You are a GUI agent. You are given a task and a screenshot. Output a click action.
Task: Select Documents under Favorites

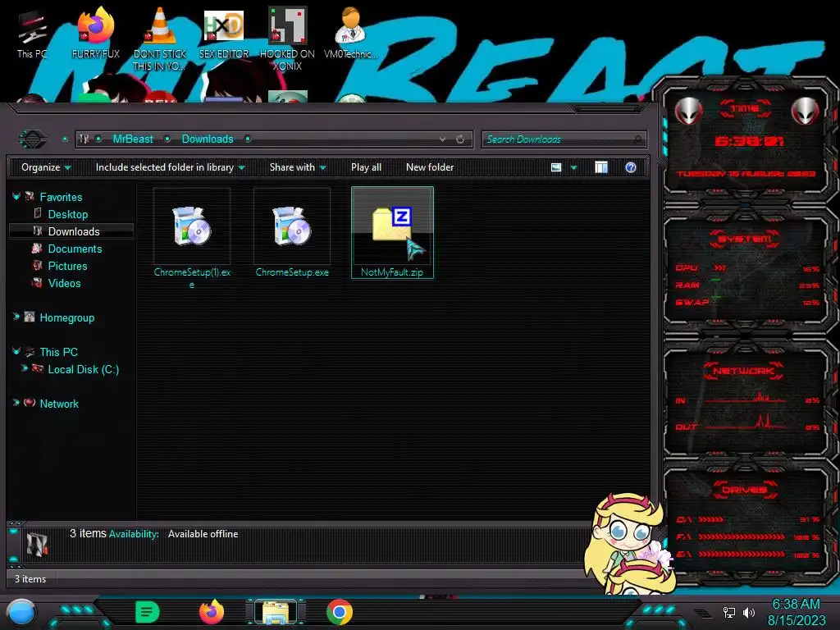tap(75, 249)
